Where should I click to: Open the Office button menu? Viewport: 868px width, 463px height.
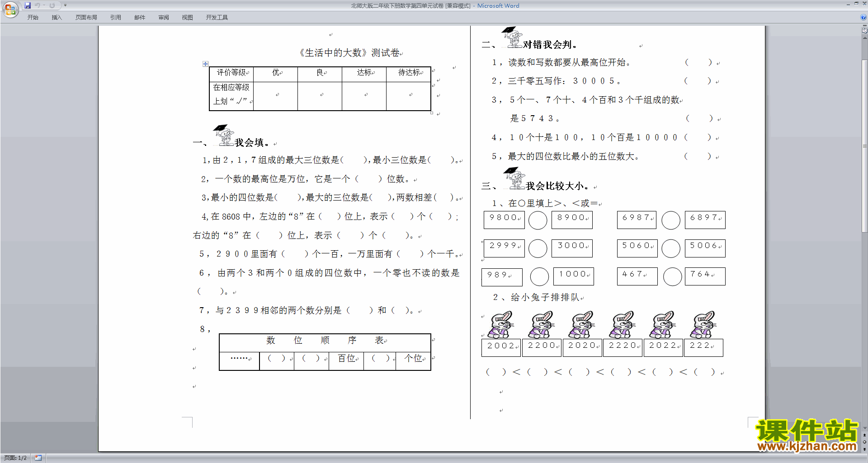(x=10, y=9)
